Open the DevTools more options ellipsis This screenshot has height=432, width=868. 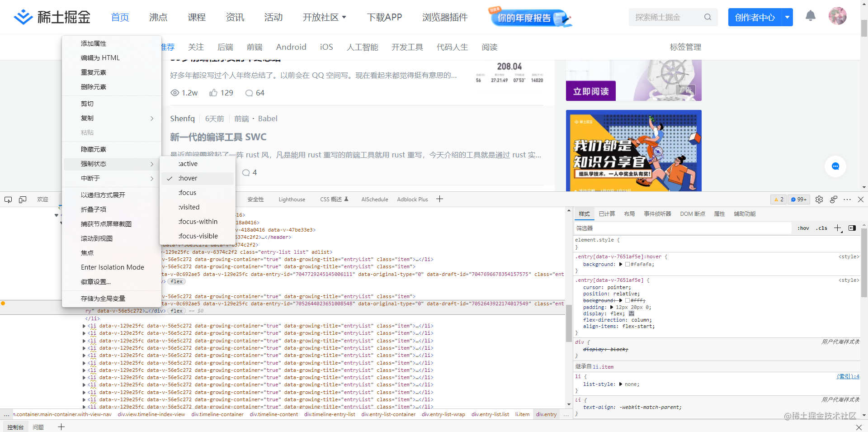click(x=847, y=199)
